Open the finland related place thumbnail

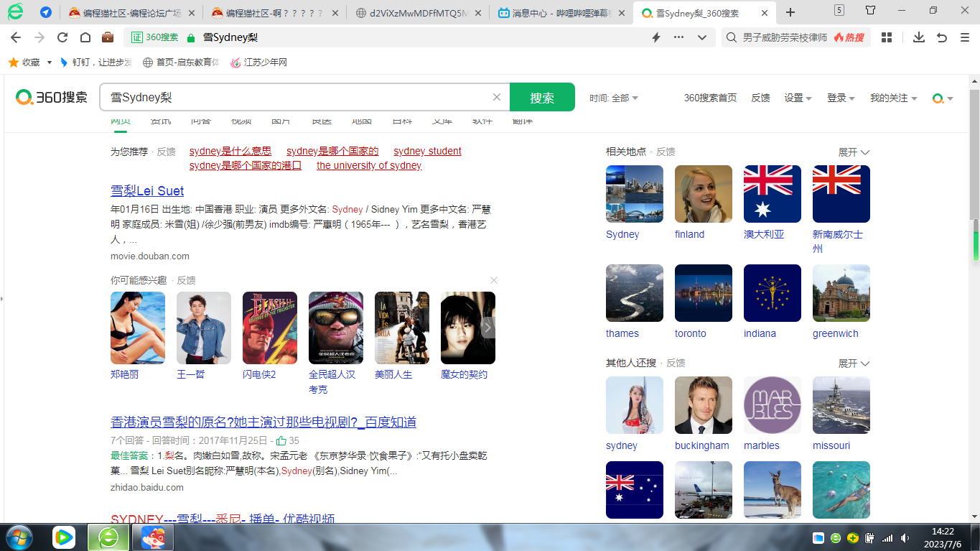(x=704, y=194)
